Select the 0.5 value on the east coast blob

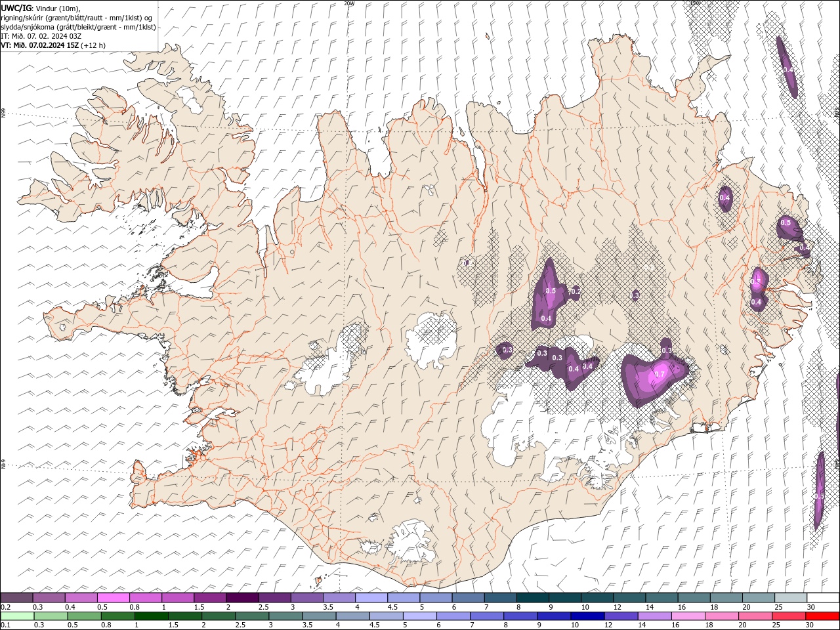[786, 223]
